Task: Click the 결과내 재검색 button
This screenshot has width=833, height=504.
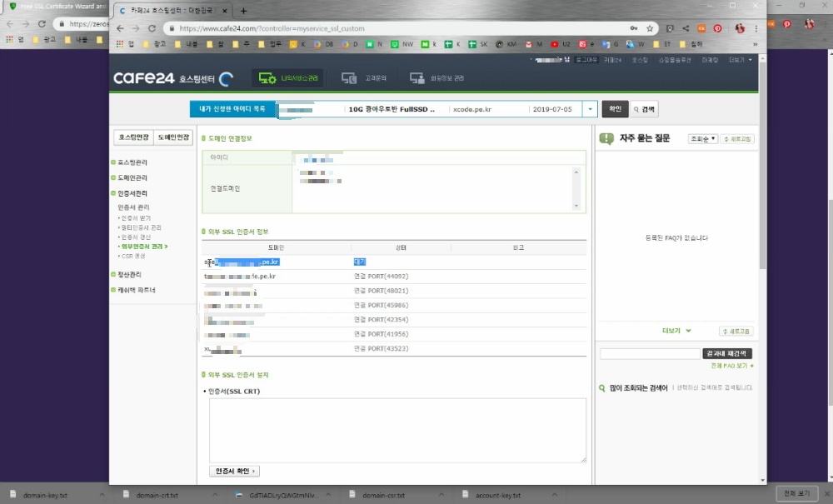Action: (726, 354)
